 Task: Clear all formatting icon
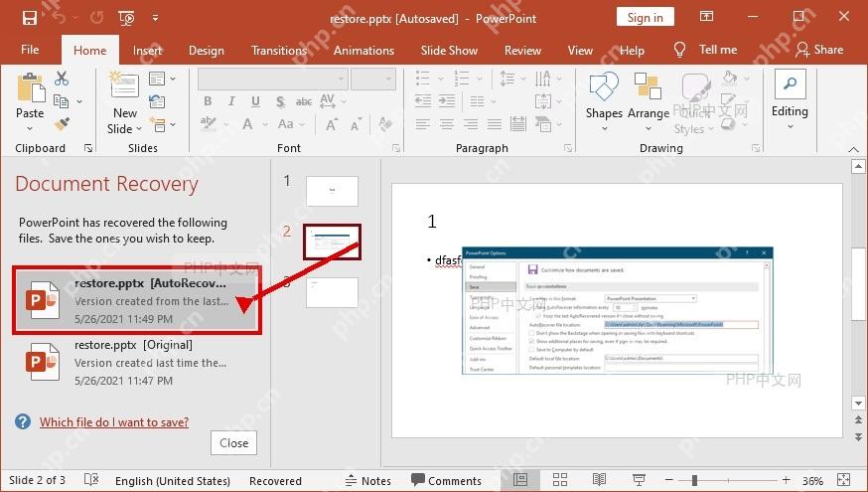pyautogui.click(x=385, y=124)
